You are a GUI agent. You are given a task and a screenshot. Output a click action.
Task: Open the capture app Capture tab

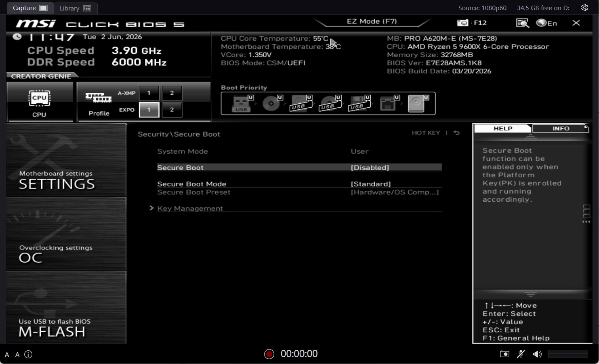[x=30, y=8]
